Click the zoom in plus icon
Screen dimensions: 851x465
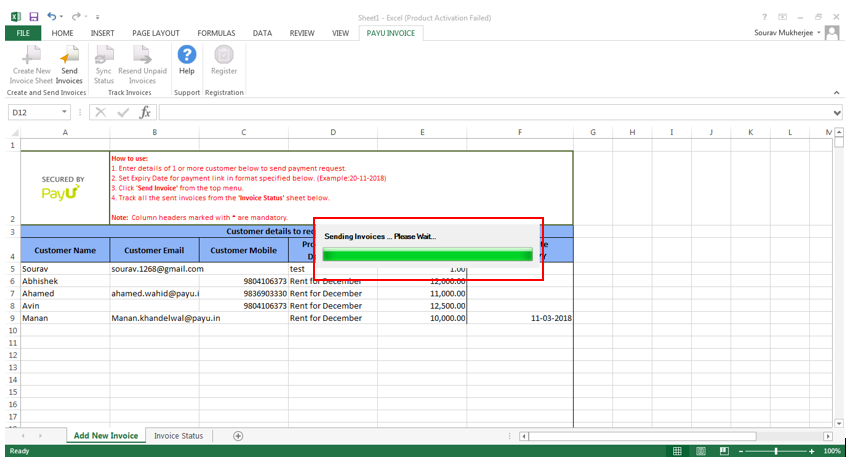click(x=812, y=451)
